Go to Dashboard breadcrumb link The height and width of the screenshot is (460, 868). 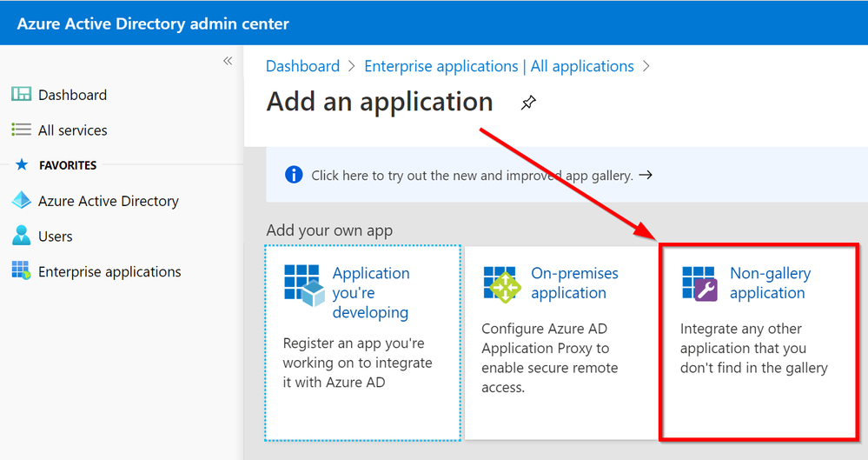click(x=303, y=66)
